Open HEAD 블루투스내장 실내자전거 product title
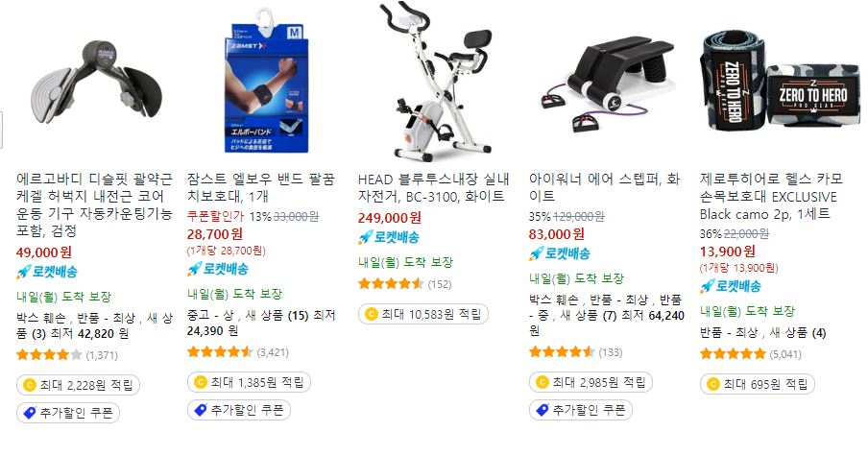Viewport: 868px width, 456px height. point(433,187)
